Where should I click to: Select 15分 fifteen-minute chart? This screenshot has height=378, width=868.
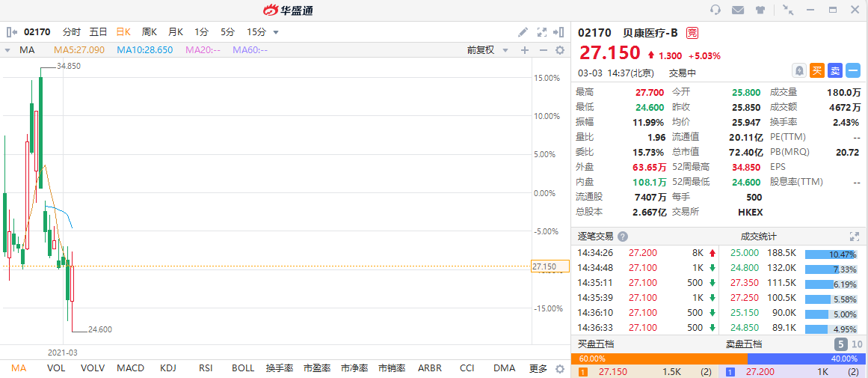point(256,32)
